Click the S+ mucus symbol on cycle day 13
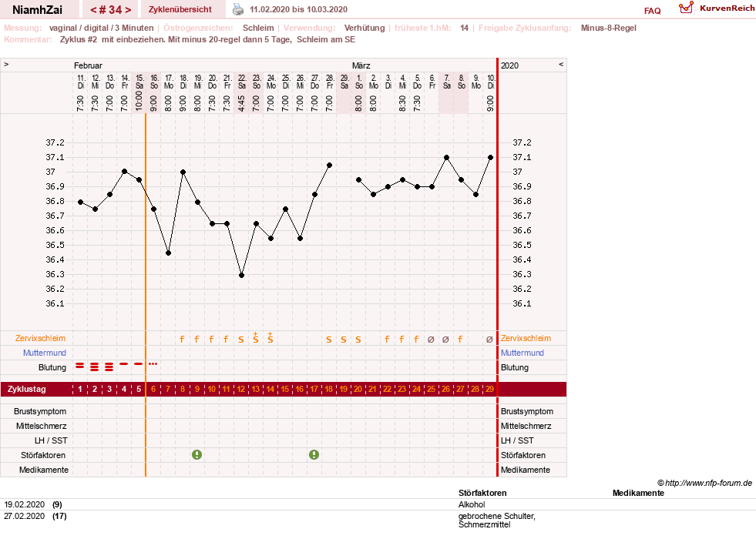Image resolution: width=756 pixels, height=549 pixels. point(256,337)
